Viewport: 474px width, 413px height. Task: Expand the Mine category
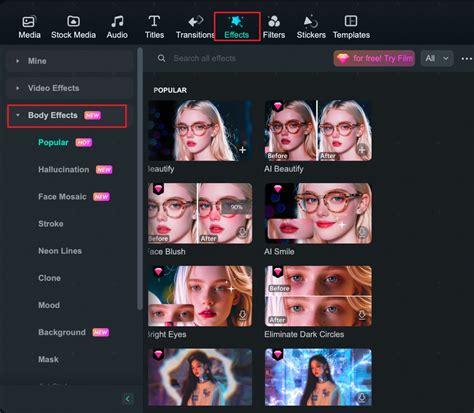pos(69,61)
